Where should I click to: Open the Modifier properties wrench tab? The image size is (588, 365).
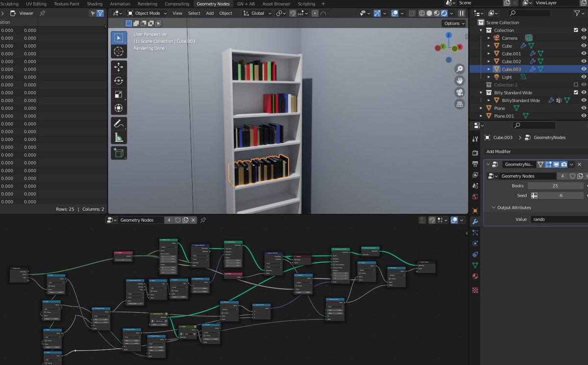tap(475, 222)
